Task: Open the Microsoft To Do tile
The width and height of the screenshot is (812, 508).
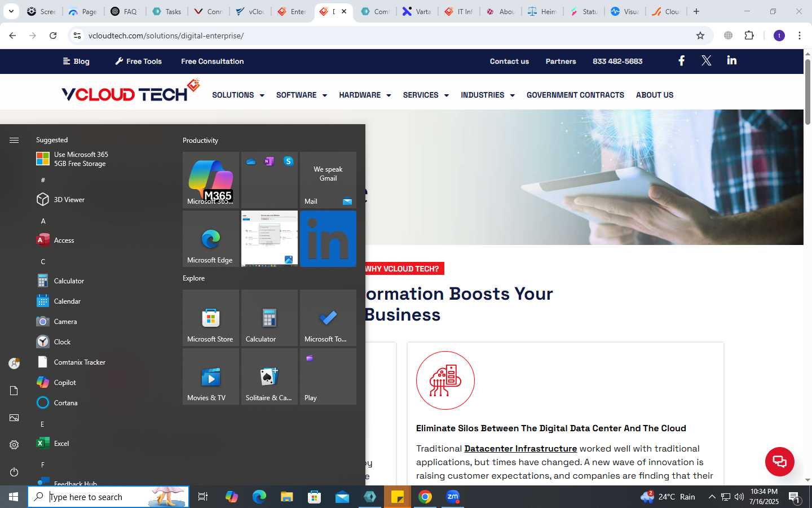Action: [x=328, y=318]
